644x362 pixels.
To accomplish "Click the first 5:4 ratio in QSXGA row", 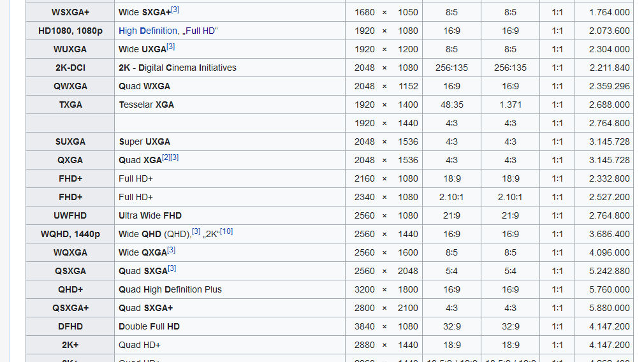I will pos(452,271).
